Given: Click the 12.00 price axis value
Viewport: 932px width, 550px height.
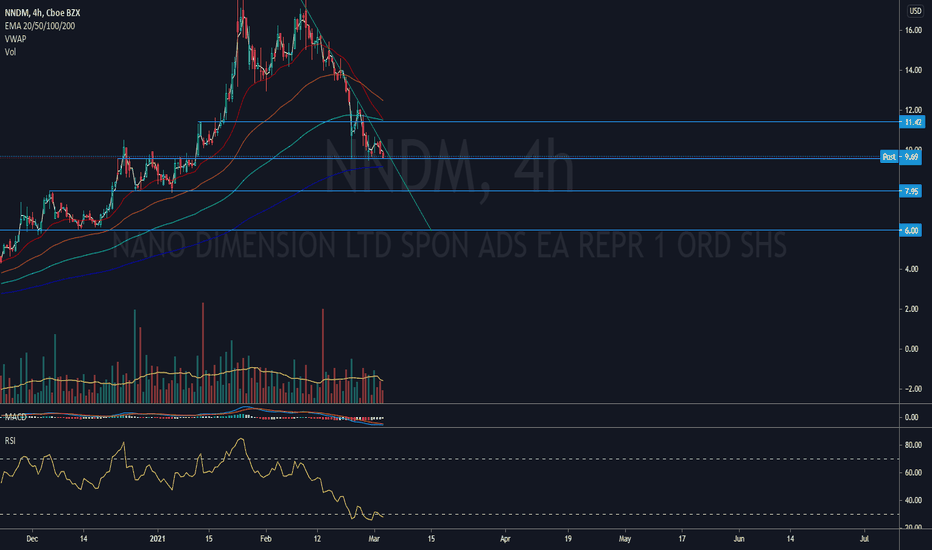Looking at the screenshot, I should tap(913, 110).
